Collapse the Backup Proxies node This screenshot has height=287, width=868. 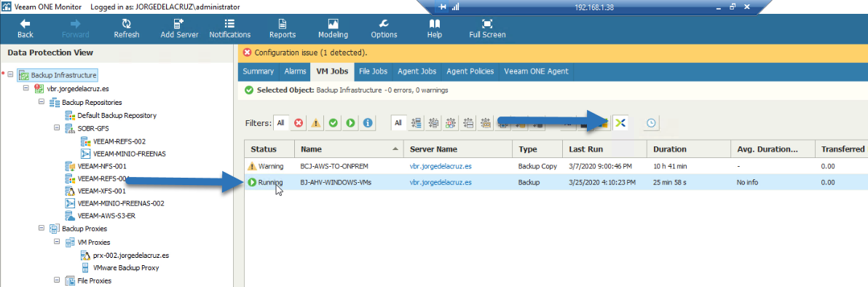(x=42, y=228)
